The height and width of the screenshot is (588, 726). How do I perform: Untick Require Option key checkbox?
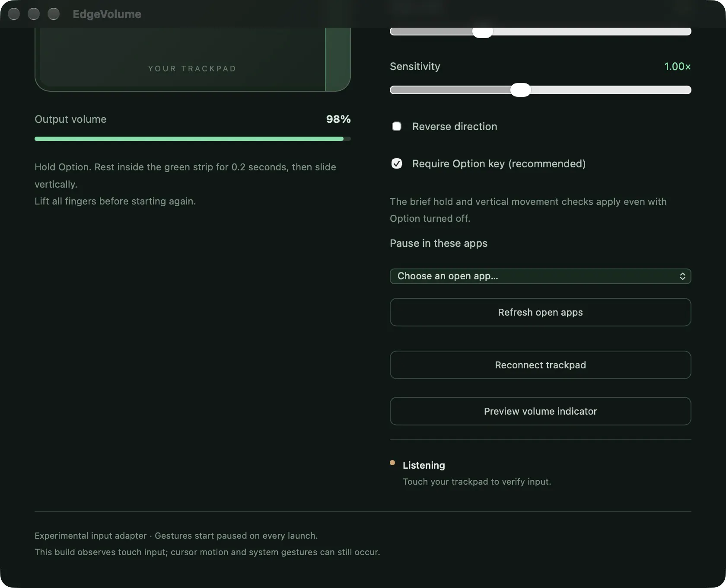pos(396,163)
